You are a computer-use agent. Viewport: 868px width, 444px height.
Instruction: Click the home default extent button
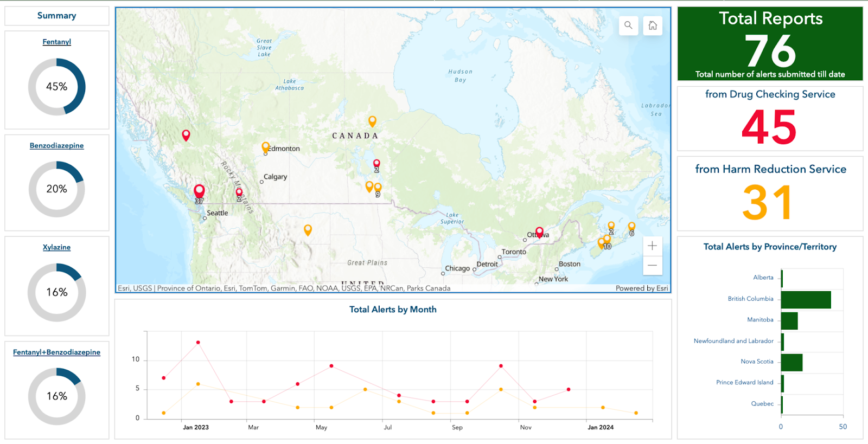[653, 25]
